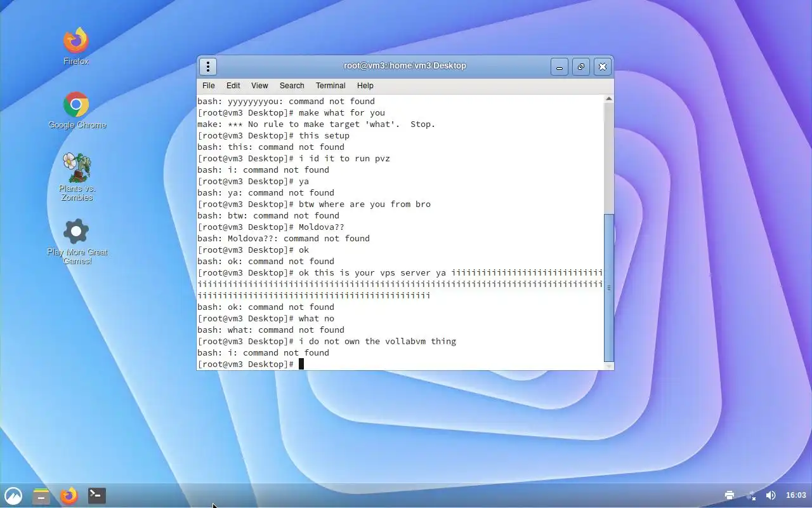Click the line 'make what for you'
Screen dimensions: 812x508
tap(291, 113)
